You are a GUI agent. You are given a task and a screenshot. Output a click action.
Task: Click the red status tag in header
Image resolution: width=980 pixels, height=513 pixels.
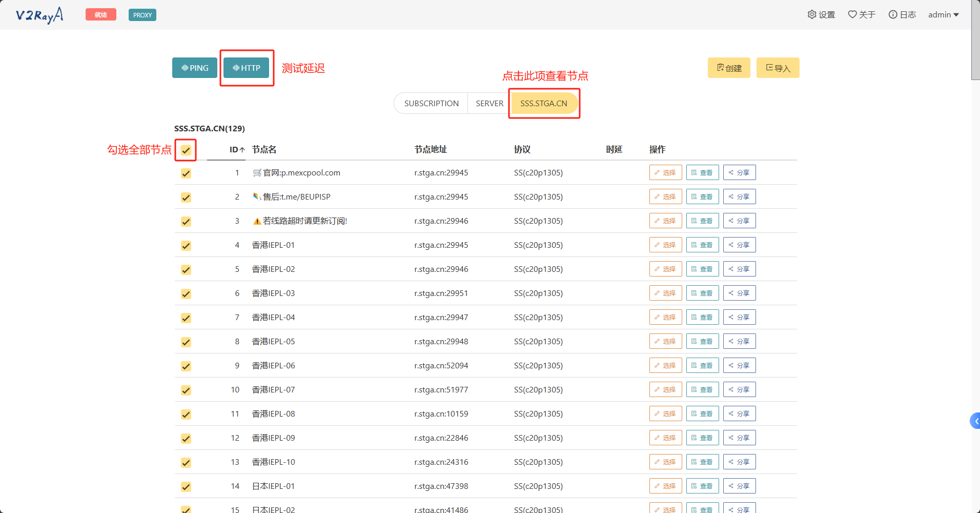point(101,15)
